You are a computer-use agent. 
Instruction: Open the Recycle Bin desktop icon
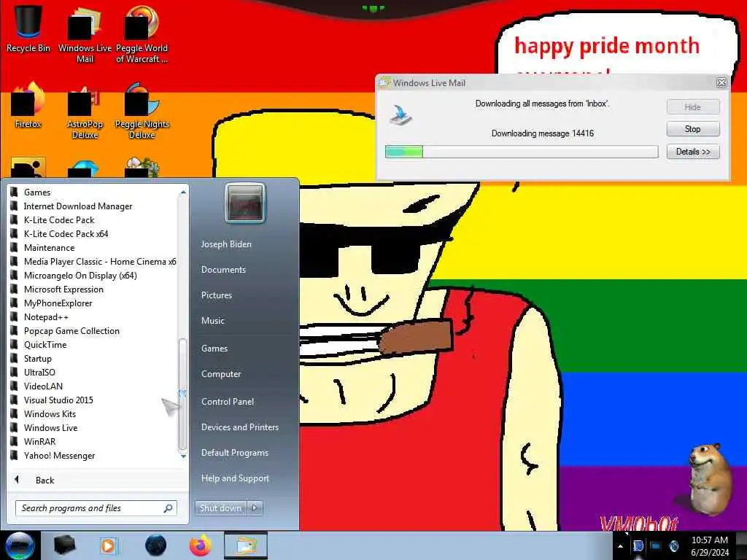[28, 28]
